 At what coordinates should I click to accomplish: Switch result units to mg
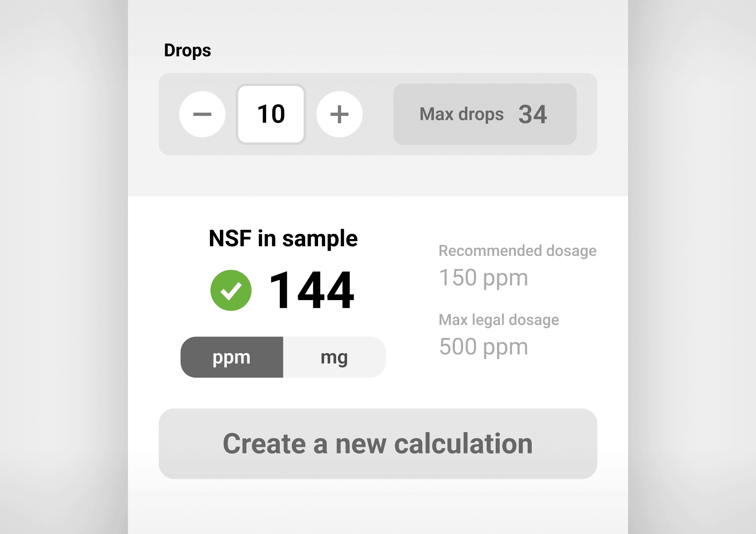tap(334, 357)
